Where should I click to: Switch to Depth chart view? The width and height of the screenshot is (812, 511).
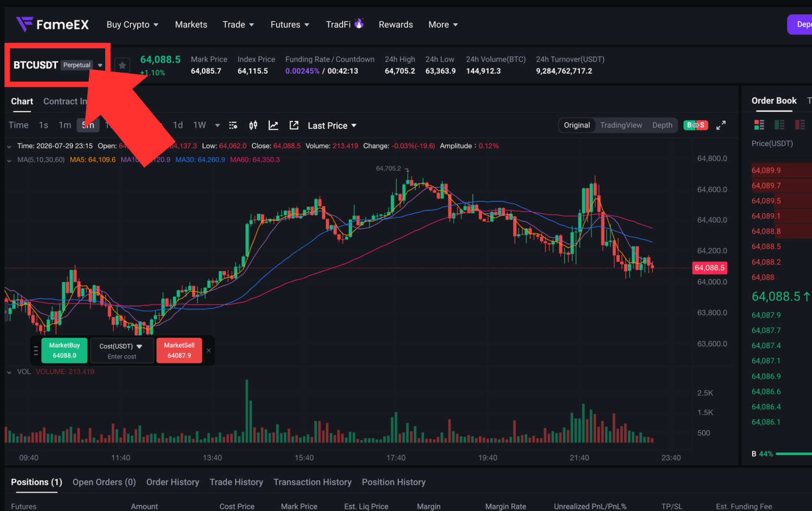point(662,125)
